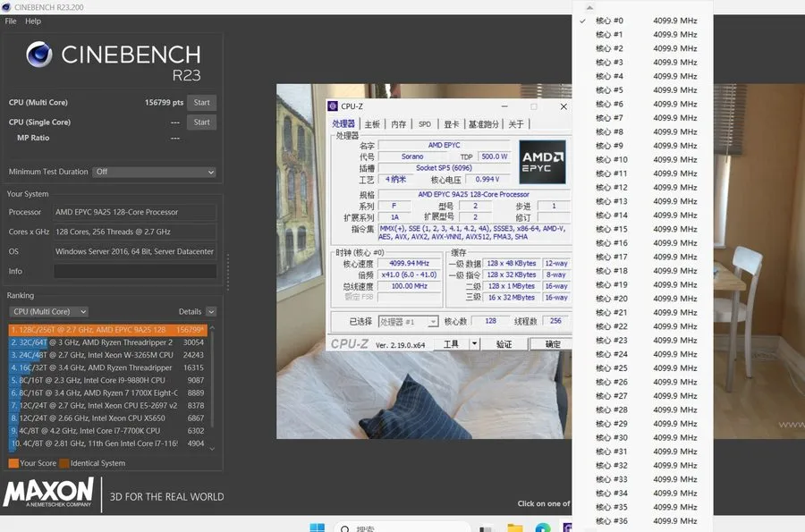Click the MAXON logo
The width and height of the screenshot is (805, 532).
pos(49,493)
